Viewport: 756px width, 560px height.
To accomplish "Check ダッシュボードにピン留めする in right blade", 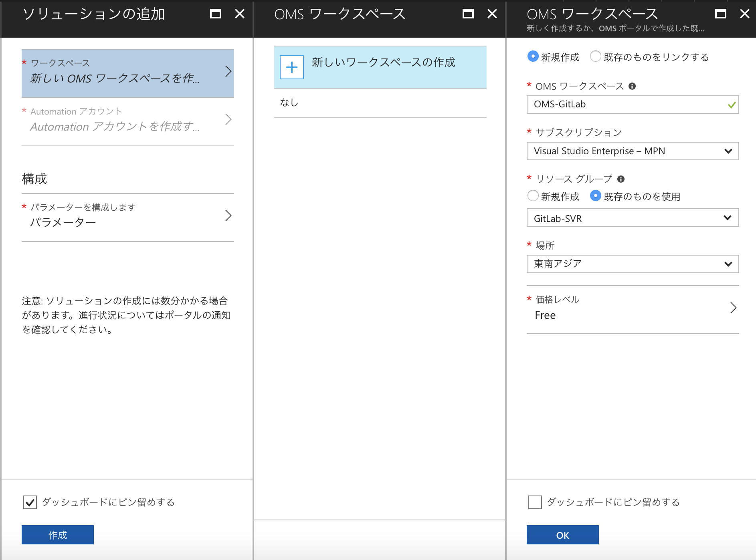I will coord(535,502).
